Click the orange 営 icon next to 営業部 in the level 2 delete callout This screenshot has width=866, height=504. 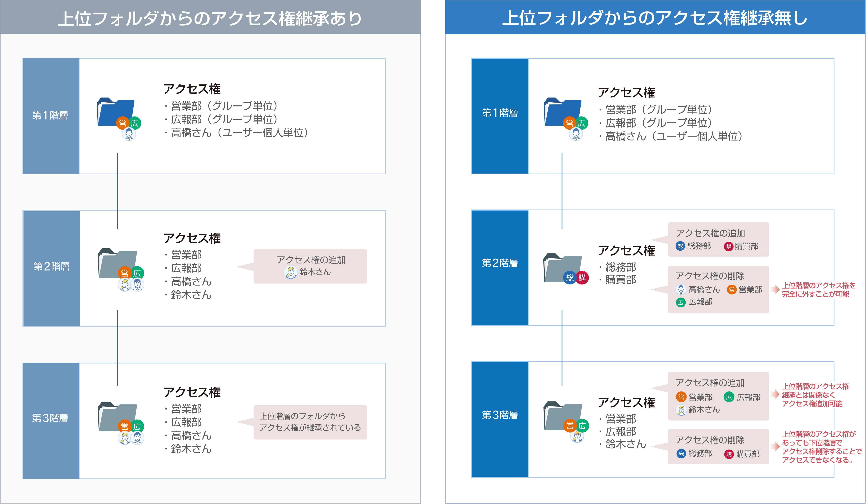pyautogui.click(x=732, y=290)
